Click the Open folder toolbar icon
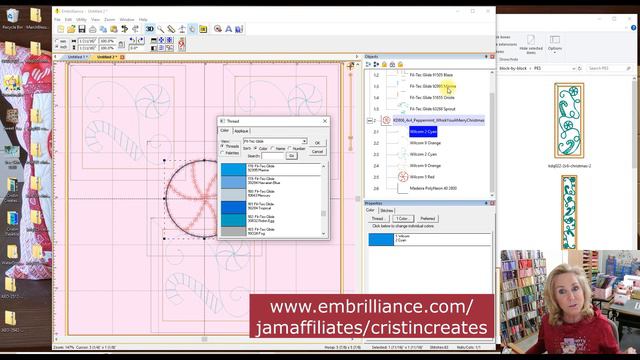The image size is (640, 360). 71,29
